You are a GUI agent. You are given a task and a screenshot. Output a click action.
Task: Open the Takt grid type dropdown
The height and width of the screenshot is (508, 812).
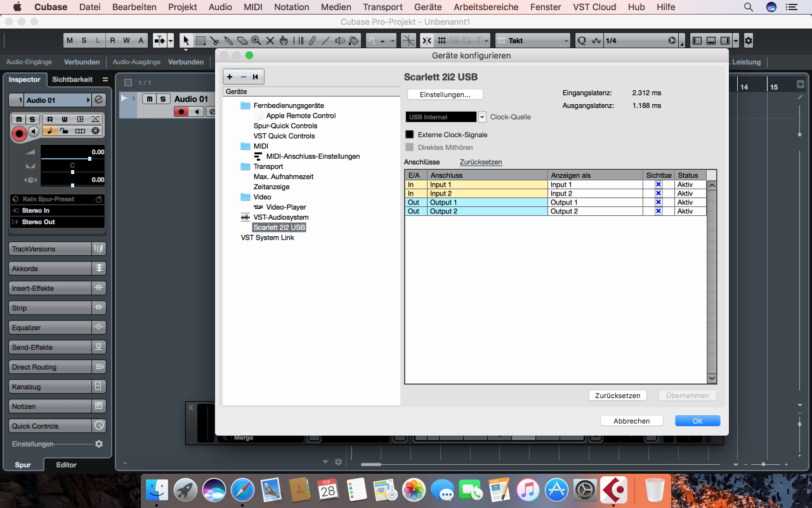tap(533, 41)
